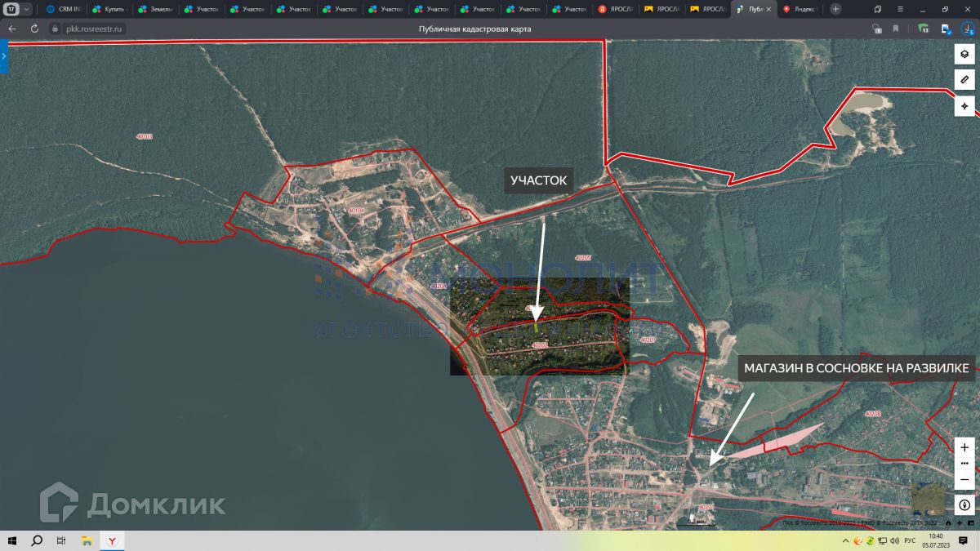This screenshot has width=980, height=551.
Task: Go back to previous page
Action: 12,29
